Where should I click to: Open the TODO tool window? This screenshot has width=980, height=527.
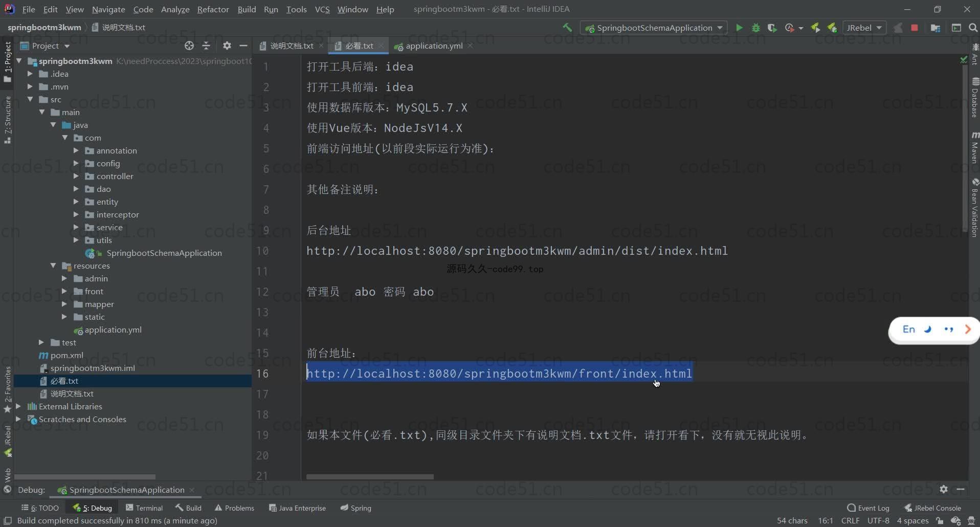(x=40, y=508)
